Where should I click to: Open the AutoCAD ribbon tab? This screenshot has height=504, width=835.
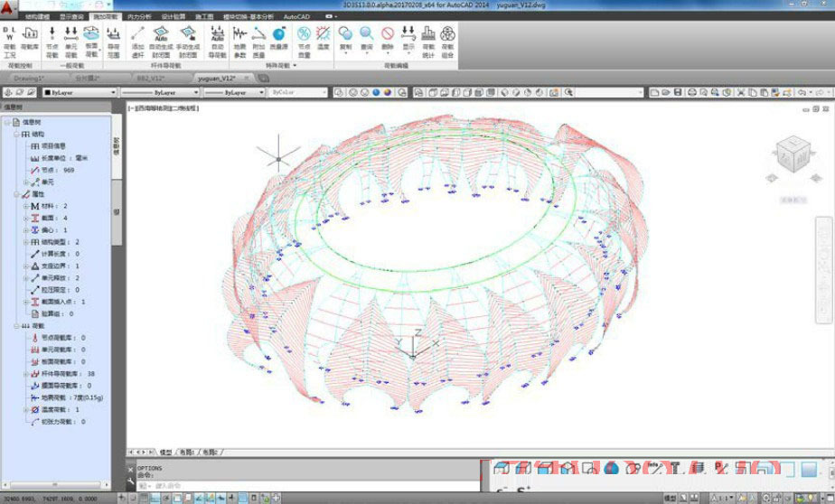pos(296,16)
